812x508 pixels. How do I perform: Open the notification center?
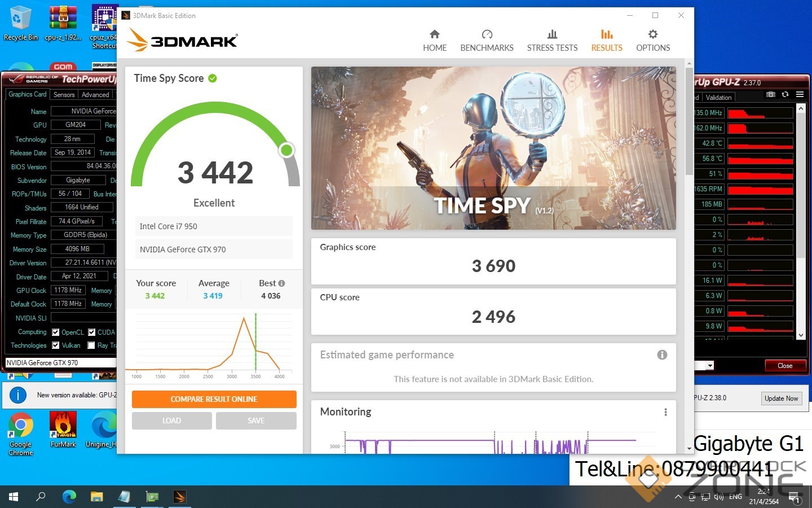pos(795,497)
